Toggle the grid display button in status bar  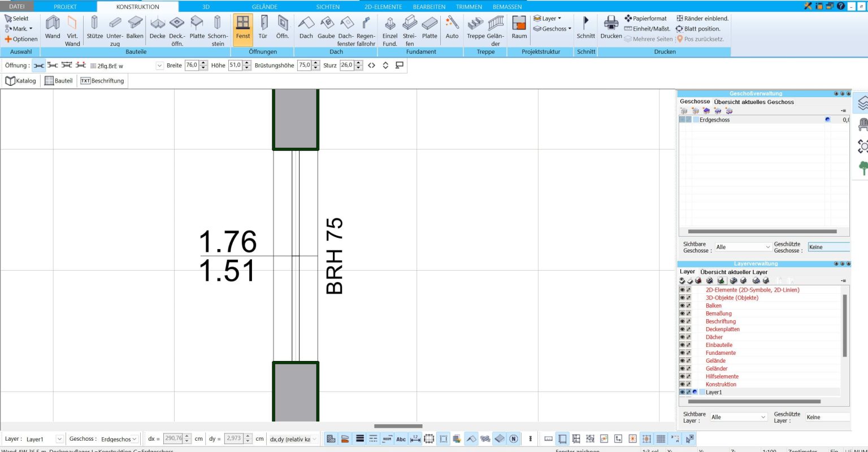tap(661, 438)
